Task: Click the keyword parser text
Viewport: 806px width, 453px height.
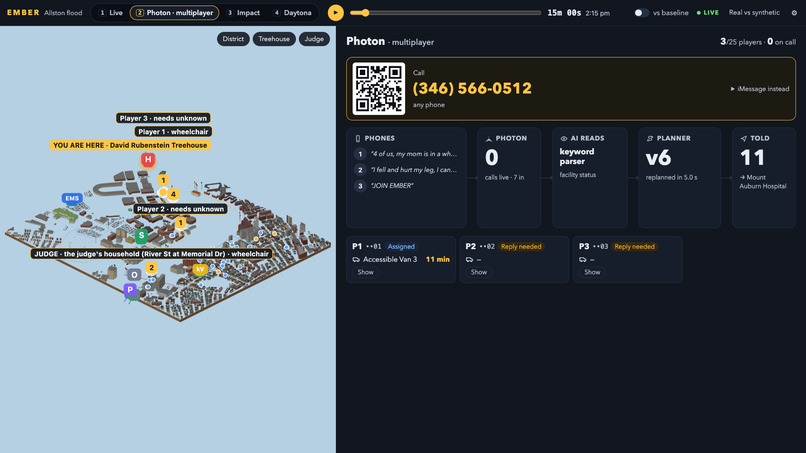Action: pyautogui.click(x=577, y=156)
